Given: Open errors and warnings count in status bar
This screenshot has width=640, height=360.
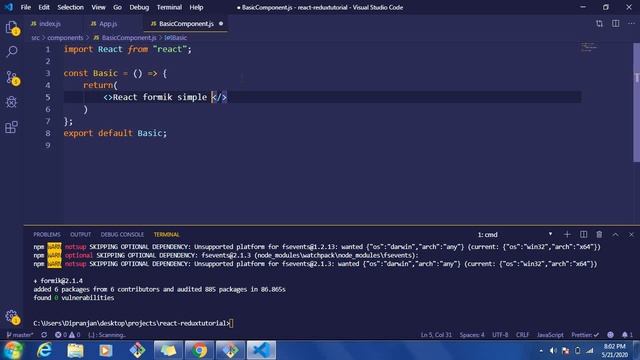Looking at the screenshot, I should click(67, 335).
